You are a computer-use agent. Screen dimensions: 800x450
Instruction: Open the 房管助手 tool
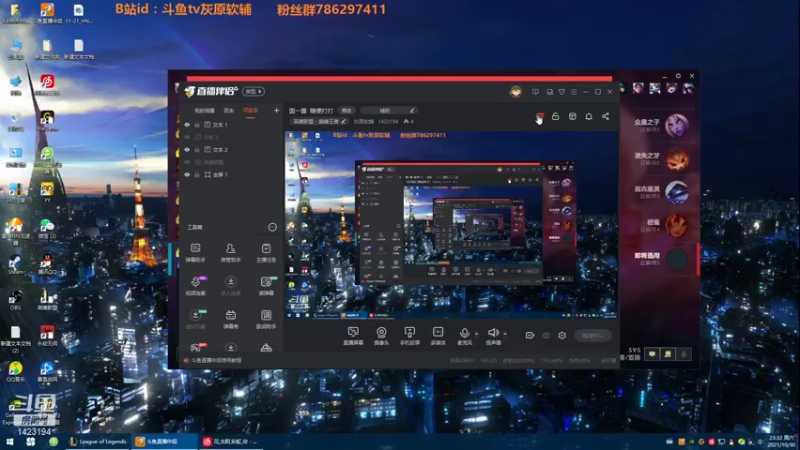pos(231,253)
